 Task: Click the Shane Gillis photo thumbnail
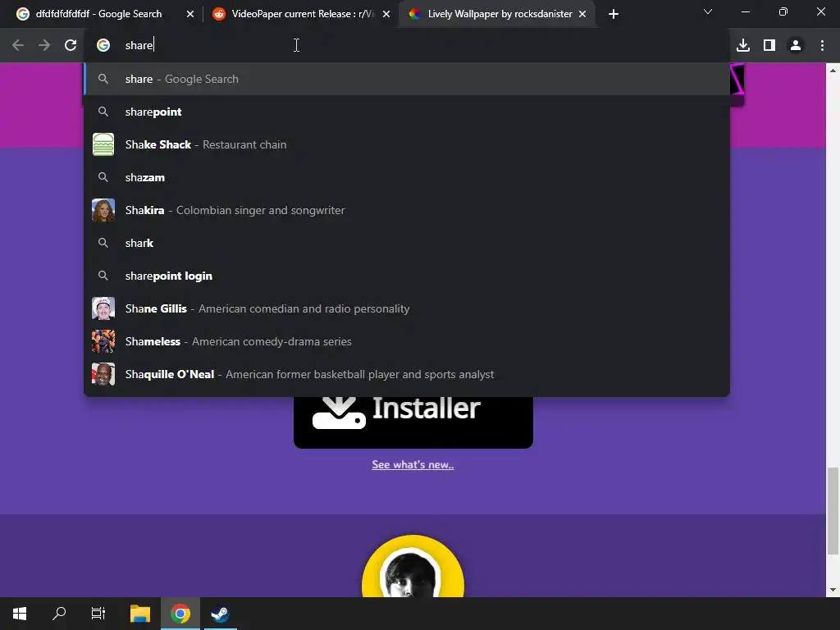(103, 308)
